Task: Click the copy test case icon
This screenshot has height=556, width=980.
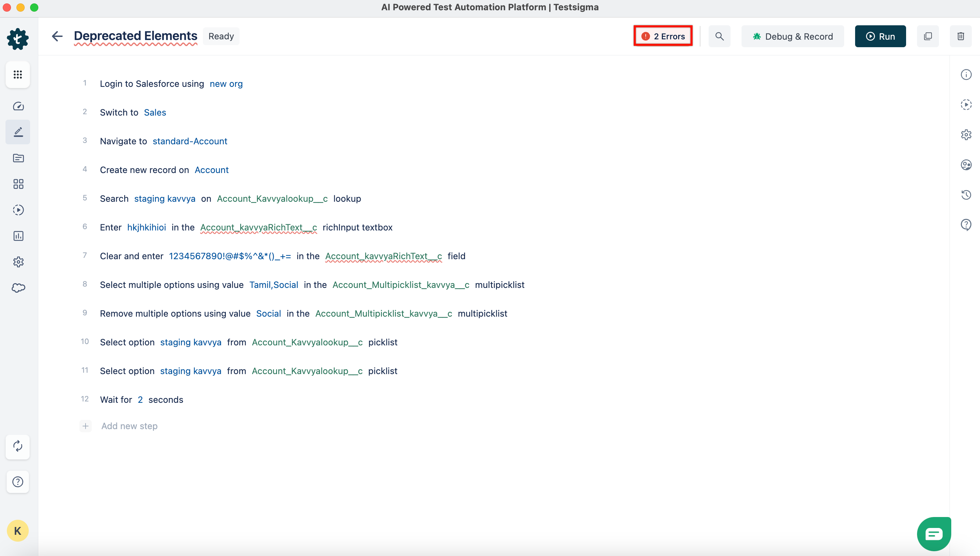Action: [928, 36]
